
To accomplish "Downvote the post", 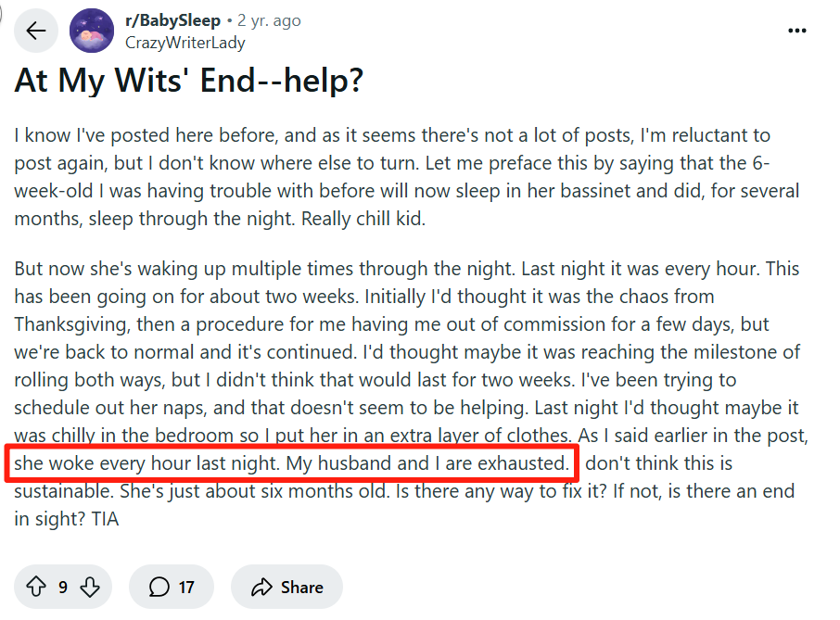I will [x=90, y=587].
